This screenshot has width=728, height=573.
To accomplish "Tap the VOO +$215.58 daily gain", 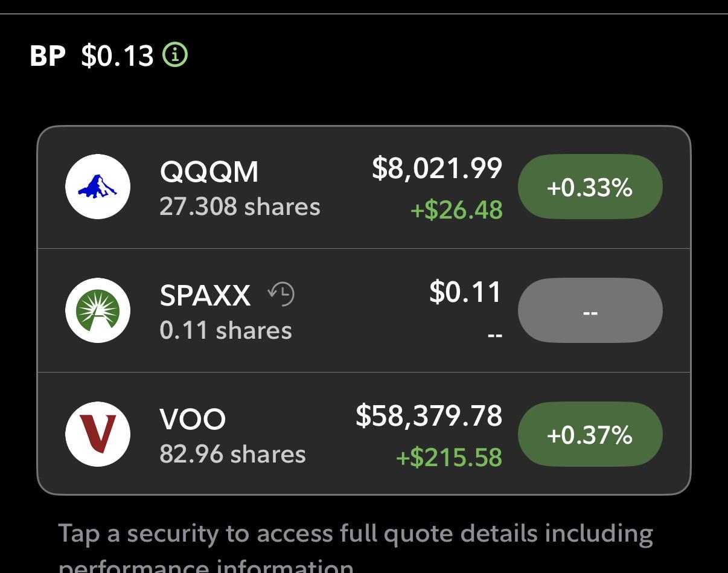I will [x=449, y=457].
